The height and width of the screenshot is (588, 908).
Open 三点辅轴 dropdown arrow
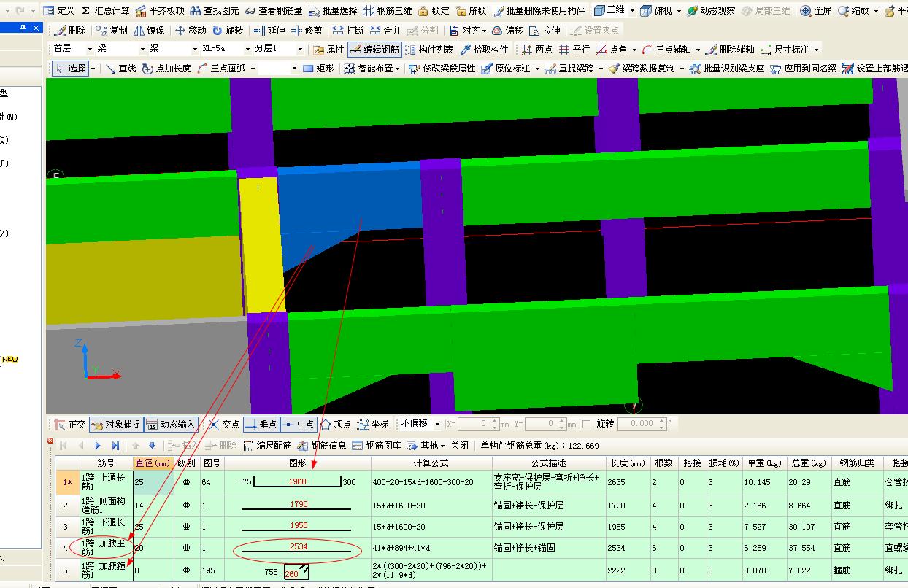pos(697,50)
